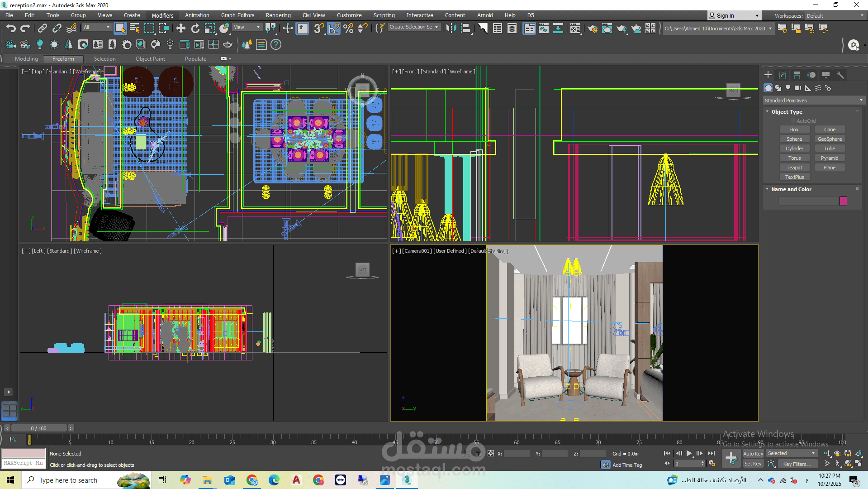
Task: Click the Key Filters button
Action: coord(797,464)
